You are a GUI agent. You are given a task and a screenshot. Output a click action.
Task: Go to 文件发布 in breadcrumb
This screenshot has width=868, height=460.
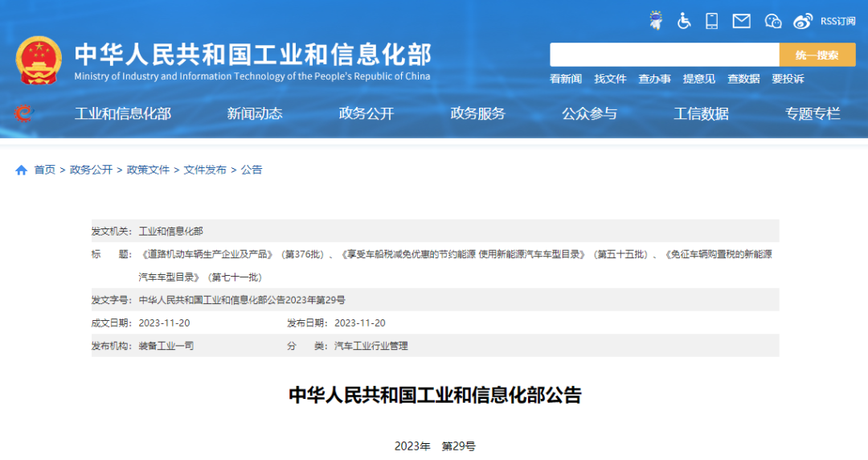pos(205,170)
